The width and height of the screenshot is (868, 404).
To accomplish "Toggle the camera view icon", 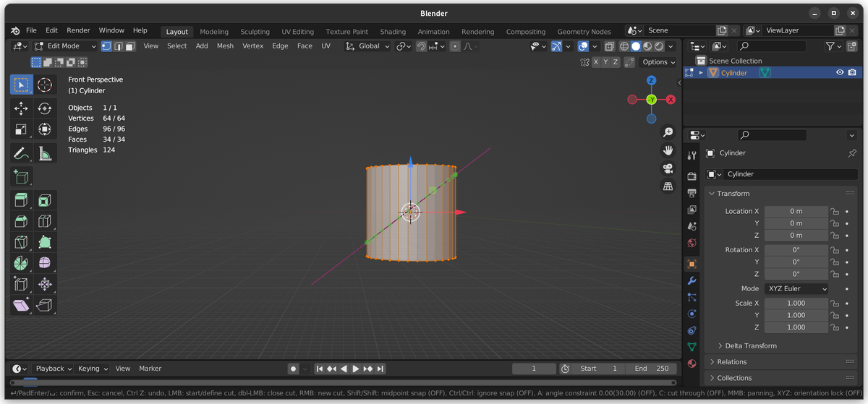I will [x=668, y=168].
